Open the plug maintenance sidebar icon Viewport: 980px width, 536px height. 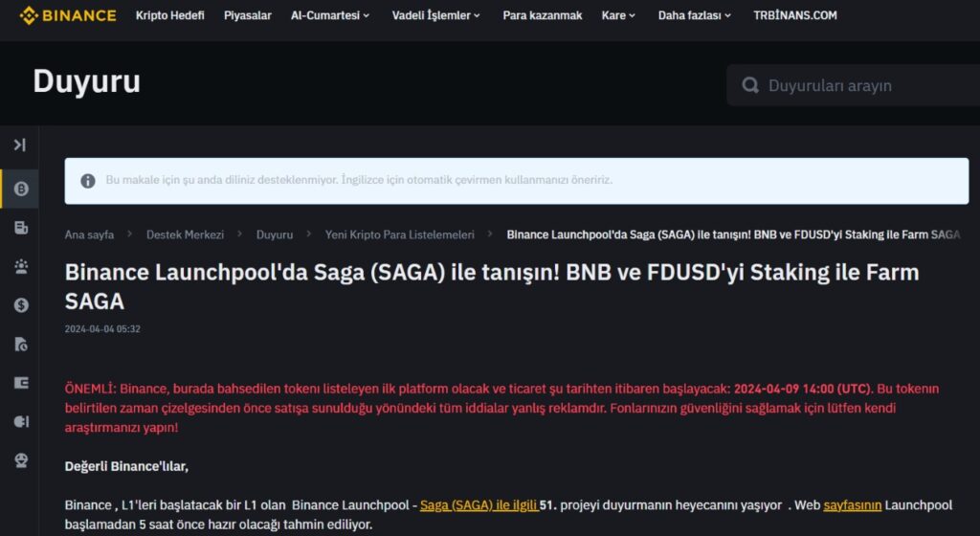pyautogui.click(x=21, y=422)
